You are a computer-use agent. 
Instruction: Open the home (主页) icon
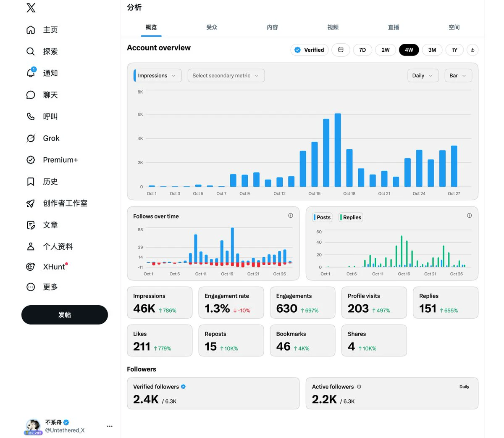(31, 30)
